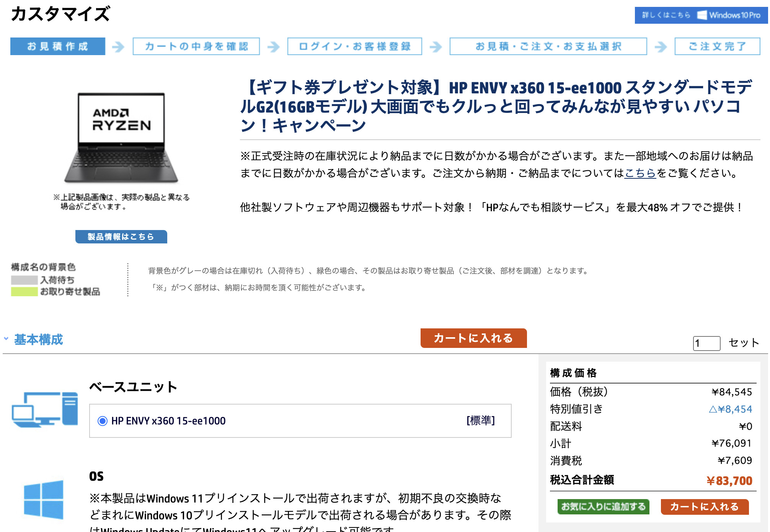The width and height of the screenshot is (770, 532).
Task: Click the green お取り寄せ製品 legend swatch
Action: (24, 292)
